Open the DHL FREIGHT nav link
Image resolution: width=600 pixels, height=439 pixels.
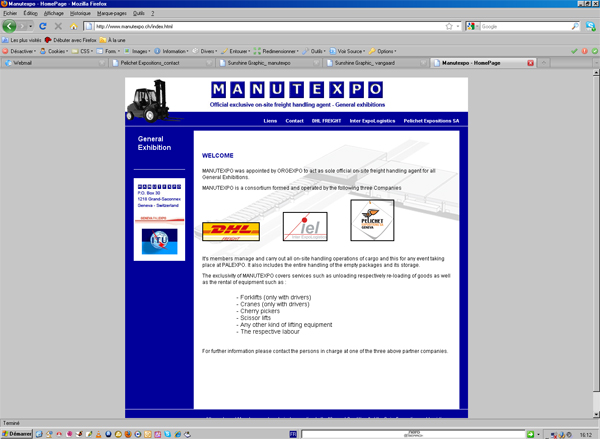pyautogui.click(x=326, y=121)
